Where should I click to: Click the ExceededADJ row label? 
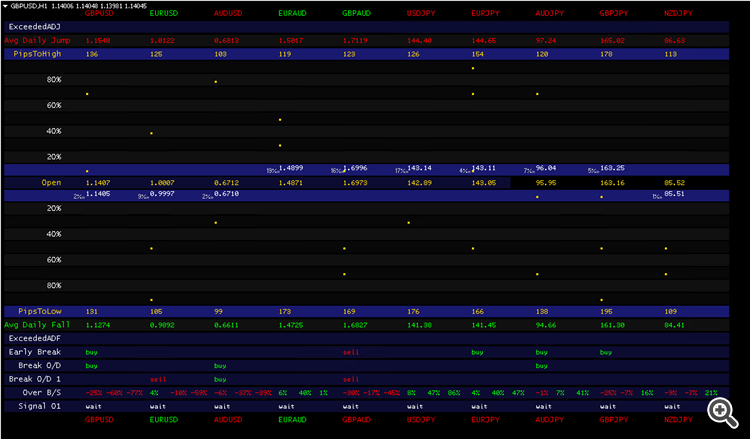[x=34, y=27]
